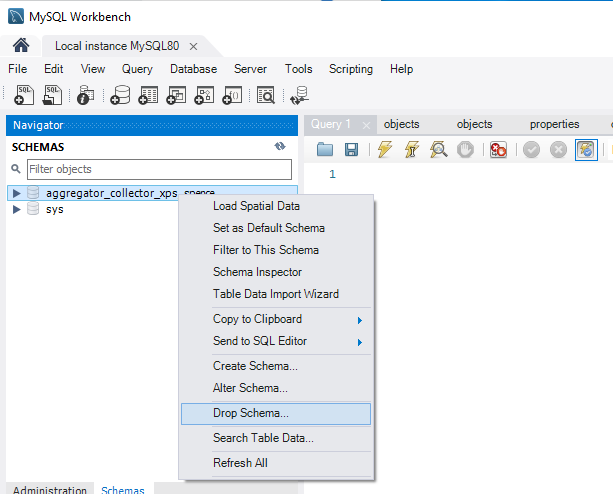Click the create new table toolbar icon
The height and width of the screenshot is (494, 613).
pyautogui.click(x=148, y=95)
